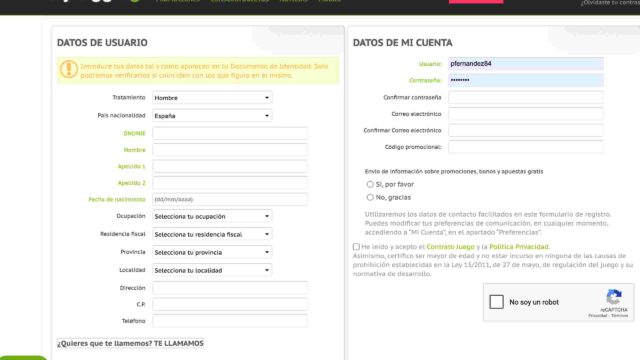This screenshot has width=640, height=360.
Task: Click the 'Fecha de nacimiento' label
Action: [x=117, y=199]
